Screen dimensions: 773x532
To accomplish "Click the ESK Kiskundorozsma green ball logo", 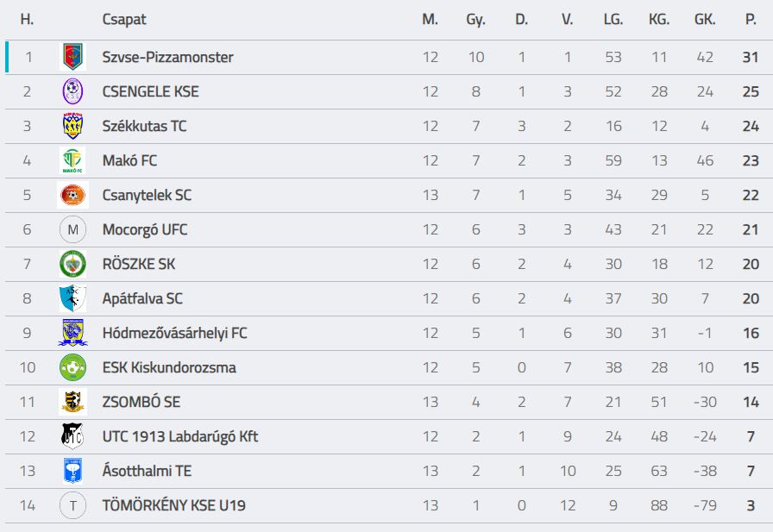I will point(72,367).
